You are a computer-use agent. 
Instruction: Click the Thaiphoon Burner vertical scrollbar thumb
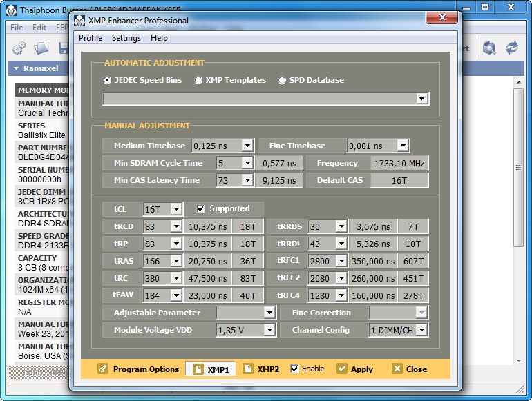pos(518,168)
